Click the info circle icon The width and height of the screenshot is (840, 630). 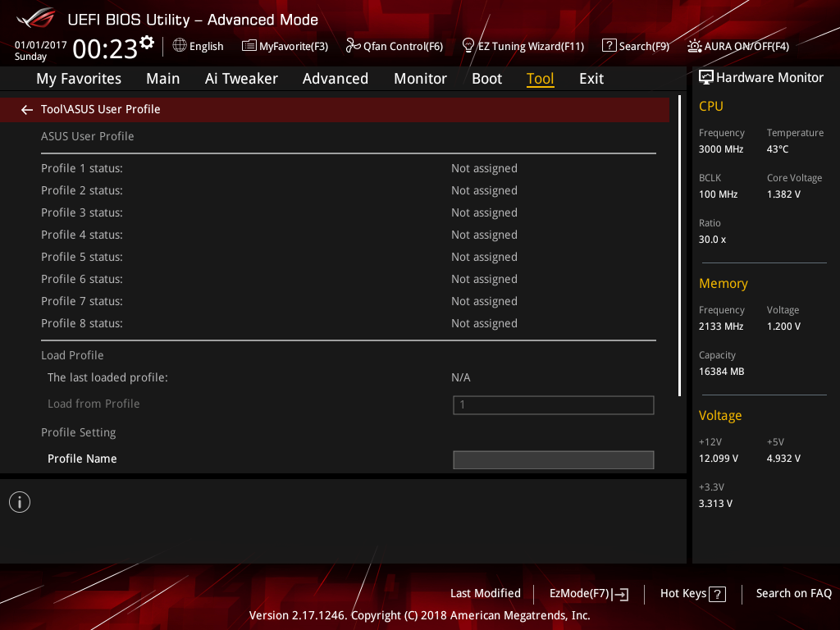point(20,502)
